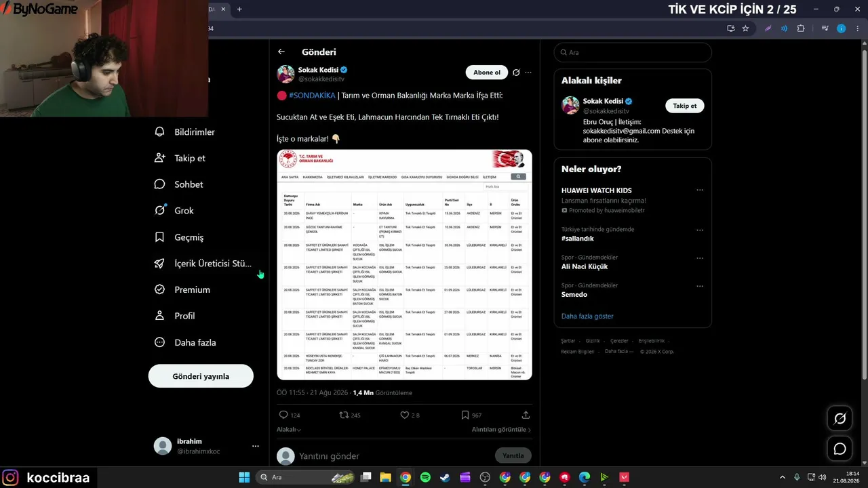Viewport: 868px width, 488px height.
Task: Click the Grok icon next to Abone ol
Action: [x=516, y=73]
